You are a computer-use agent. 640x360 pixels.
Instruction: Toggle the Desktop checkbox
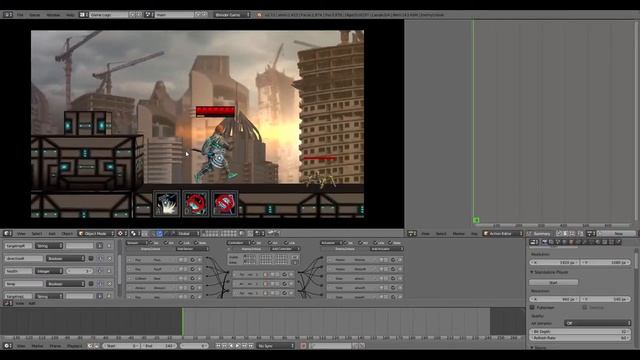point(585,307)
